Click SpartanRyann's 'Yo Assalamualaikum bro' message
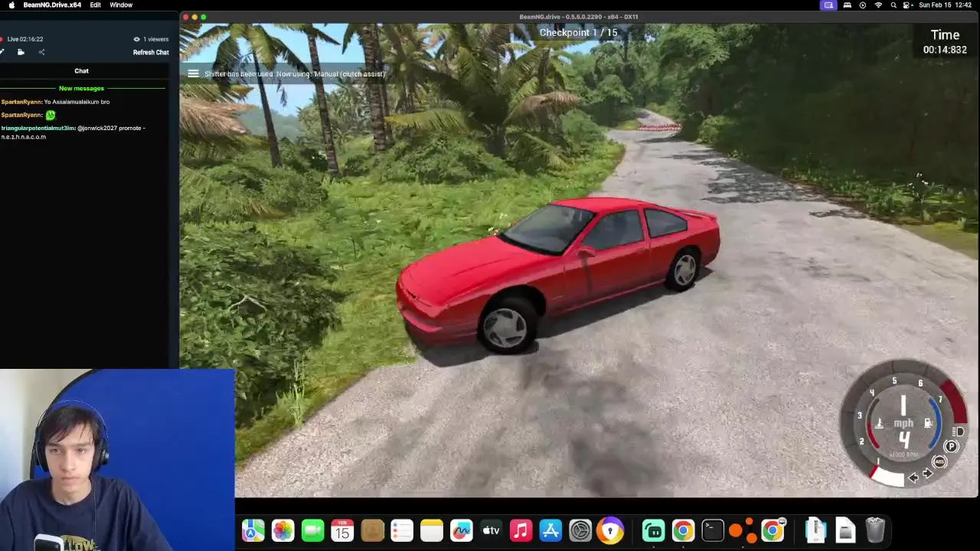This screenshot has width=980, height=551. coord(77,102)
